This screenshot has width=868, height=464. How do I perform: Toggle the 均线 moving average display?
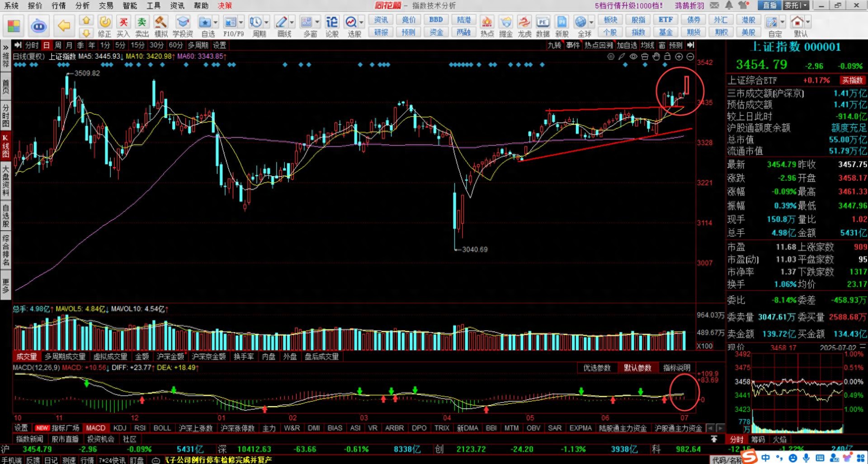(x=647, y=45)
